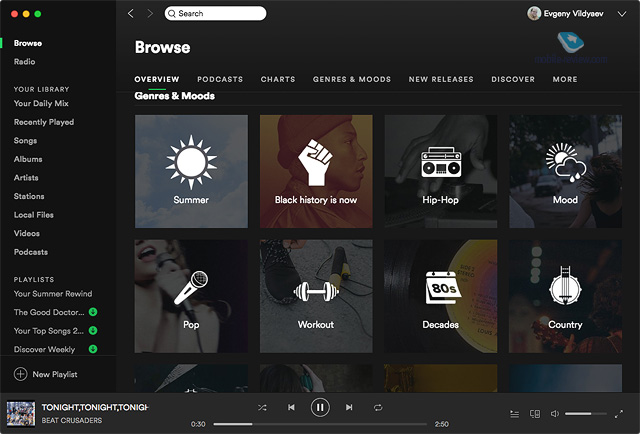Viewport: 640px width, 434px height.
Task: Open Discover Weekly playlist
Action: click(44, 349)
